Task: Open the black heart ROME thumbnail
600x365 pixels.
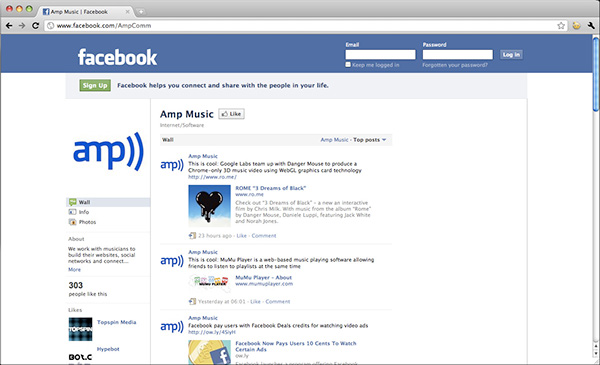Action: coord(209,206)
